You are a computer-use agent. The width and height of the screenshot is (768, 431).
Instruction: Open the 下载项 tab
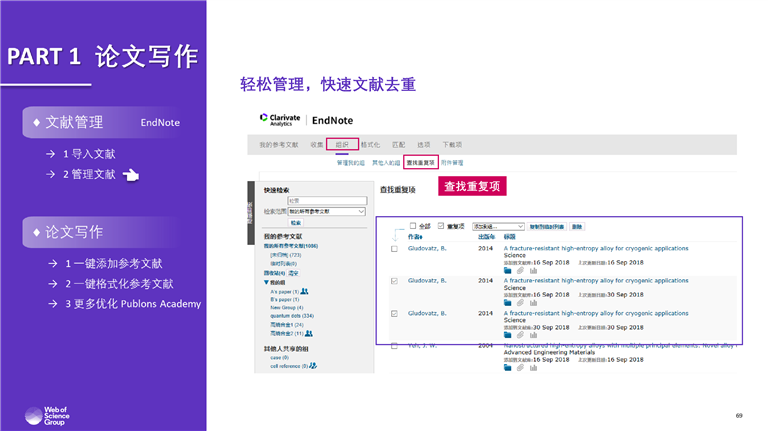[x=452, y=145]
